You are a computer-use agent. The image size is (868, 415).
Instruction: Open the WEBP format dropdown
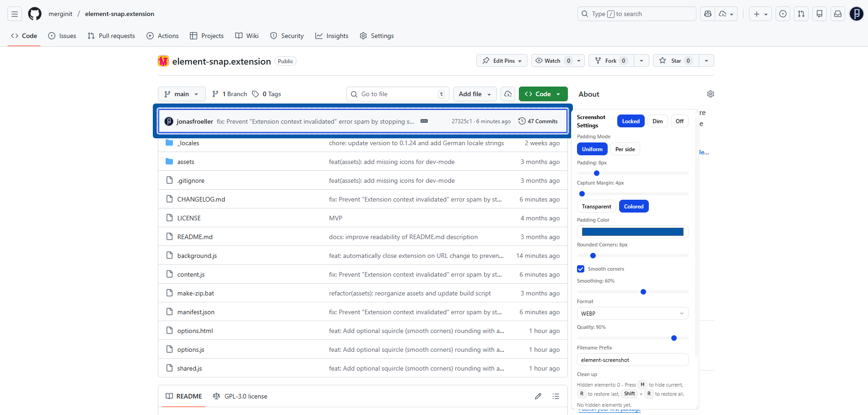(632, 313)
